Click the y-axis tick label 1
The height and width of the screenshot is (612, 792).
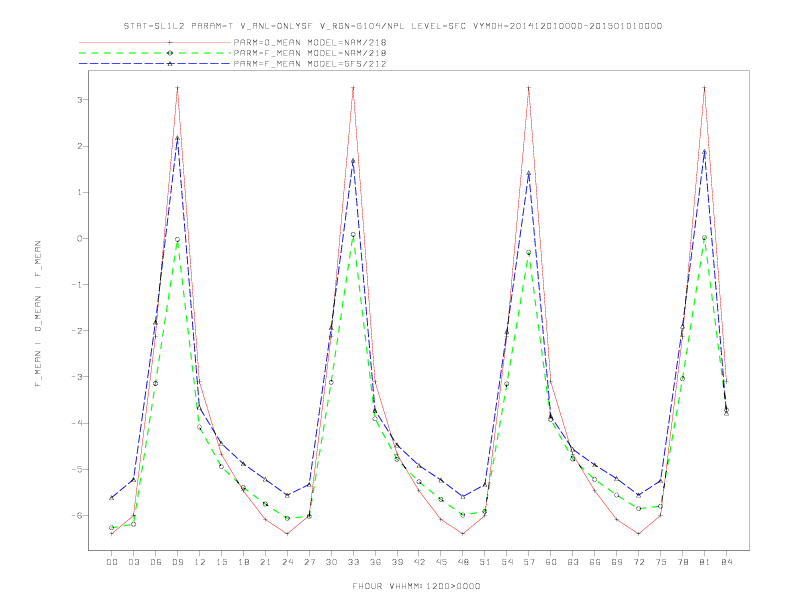pyautogui.click(x=79, y=192)
